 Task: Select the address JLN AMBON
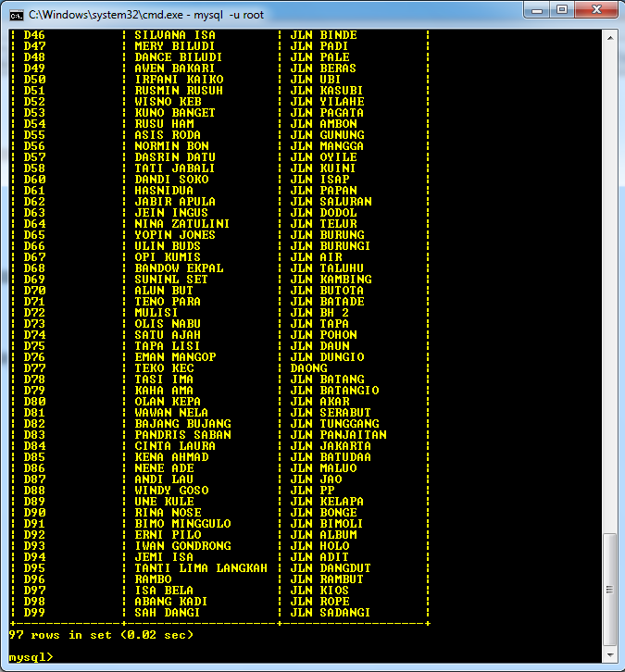point(324,124)
